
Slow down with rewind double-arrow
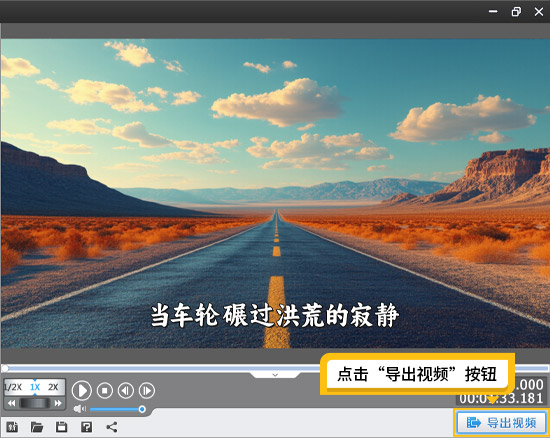[12, 403]
